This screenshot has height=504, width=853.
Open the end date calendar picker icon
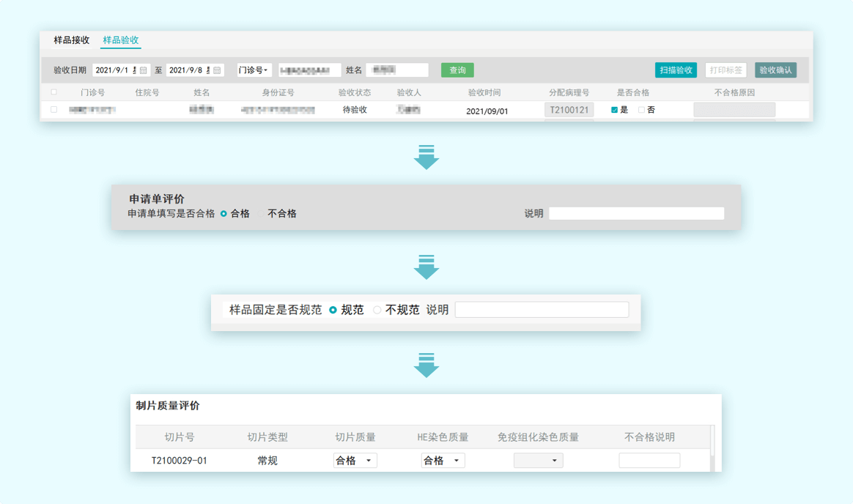coord(218,70)
